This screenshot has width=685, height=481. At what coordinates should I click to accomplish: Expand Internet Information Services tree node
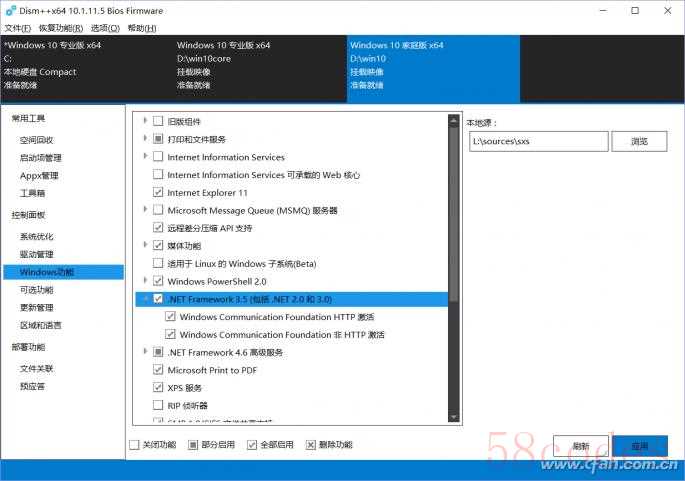point(145,156)
